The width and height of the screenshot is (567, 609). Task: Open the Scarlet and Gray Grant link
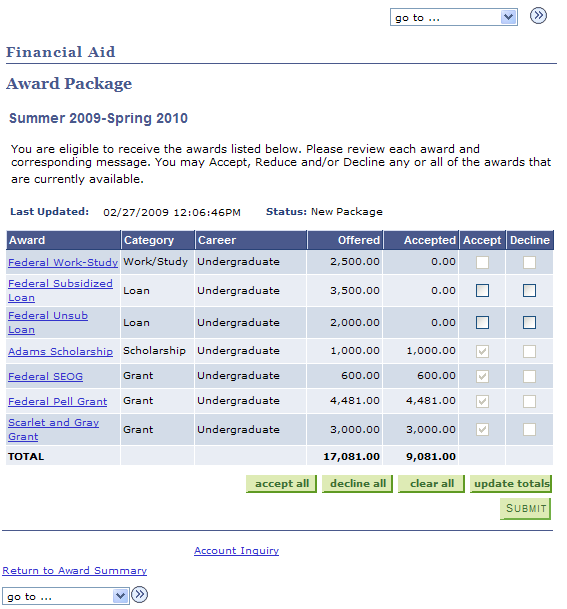tap(54, 429)
